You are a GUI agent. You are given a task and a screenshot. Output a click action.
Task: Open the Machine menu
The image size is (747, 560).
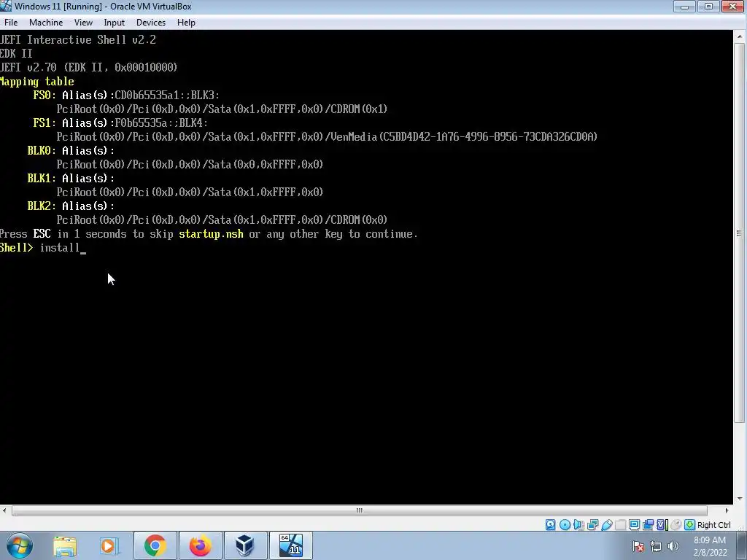[x=46, y=23]
